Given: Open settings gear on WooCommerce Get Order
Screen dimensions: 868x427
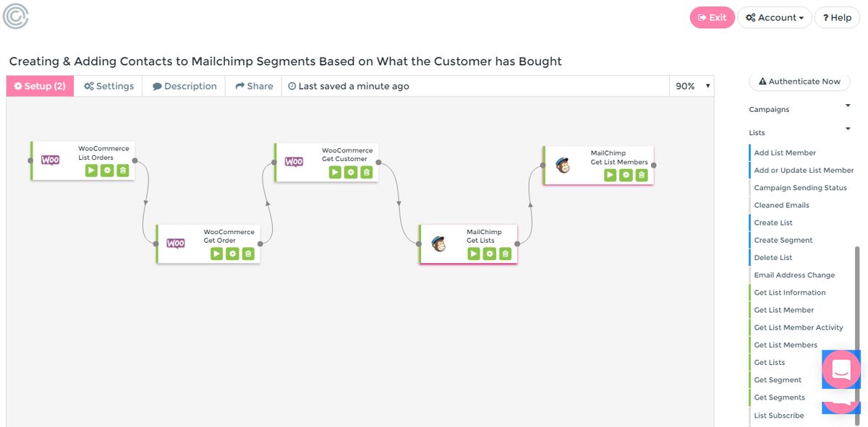Looking at the screenshot, I should pos(232,254).
